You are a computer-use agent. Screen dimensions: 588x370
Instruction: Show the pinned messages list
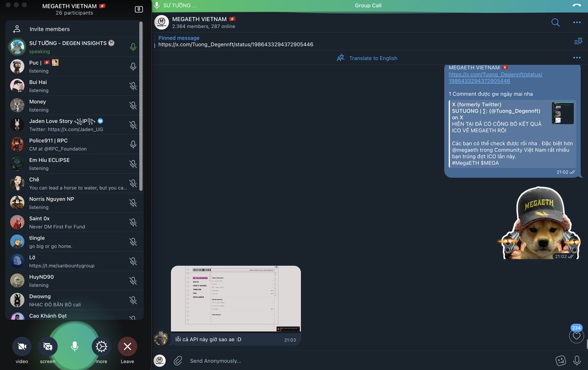(578, 42)
